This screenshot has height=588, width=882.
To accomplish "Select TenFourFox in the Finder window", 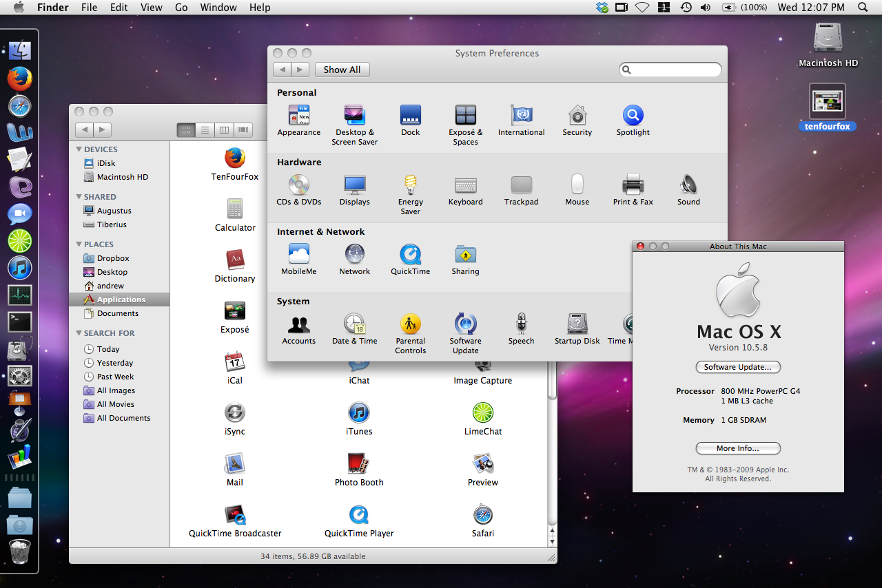I will click(x=235, y=158).
